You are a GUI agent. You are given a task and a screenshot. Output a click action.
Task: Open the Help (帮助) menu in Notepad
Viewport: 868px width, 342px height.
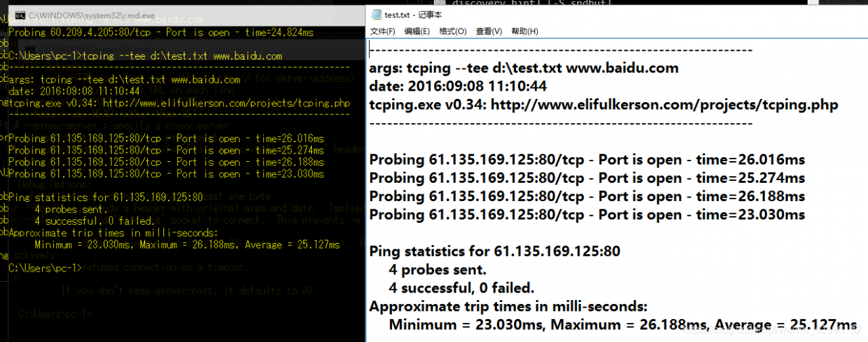pyautogui.click(x=525, y=31)
